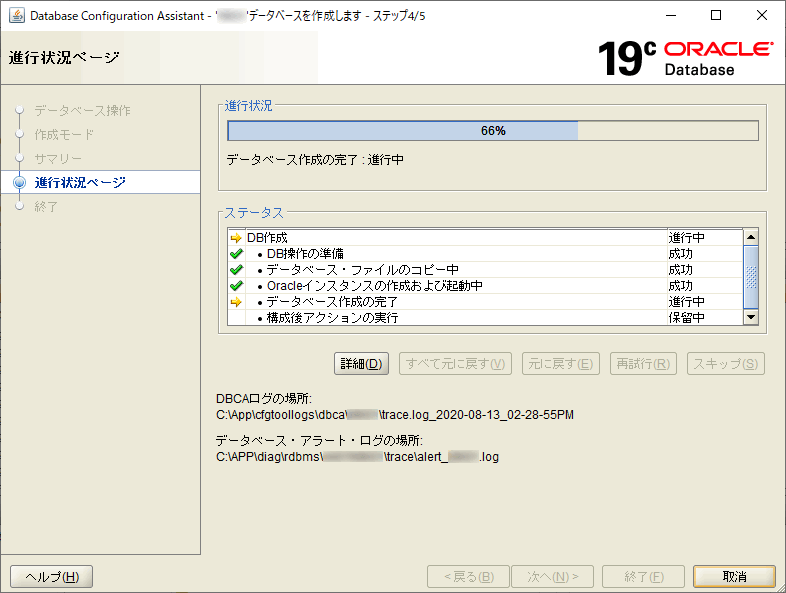Click the yellow arrow beside データベース作成の完了 row
Image resolution: width=786 pixels, height=593 pixels.
click(x=236, y=302)
